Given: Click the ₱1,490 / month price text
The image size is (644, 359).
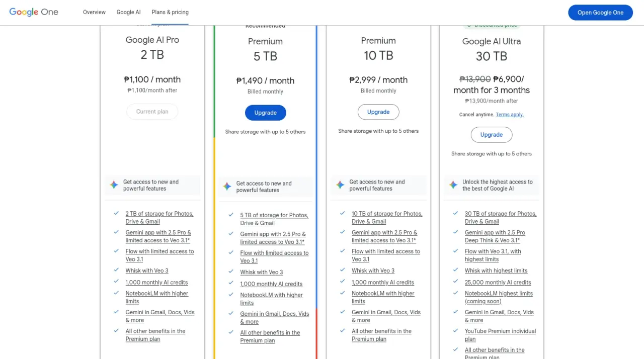Looking at the screenshot, I should click(265, 80).
